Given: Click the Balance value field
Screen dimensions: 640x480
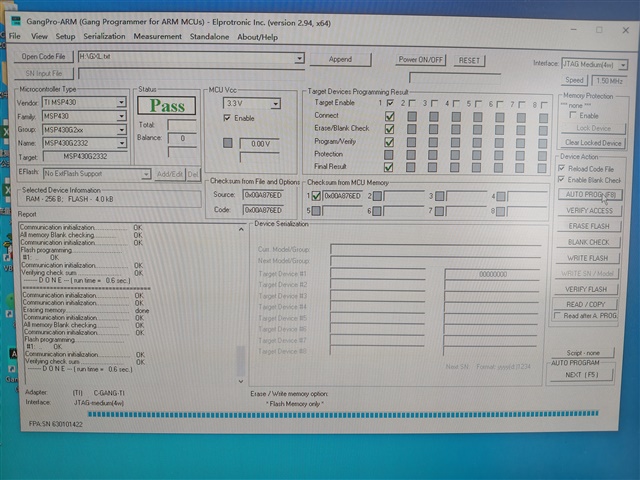Looking at the screenshot, I should (182, 138).
